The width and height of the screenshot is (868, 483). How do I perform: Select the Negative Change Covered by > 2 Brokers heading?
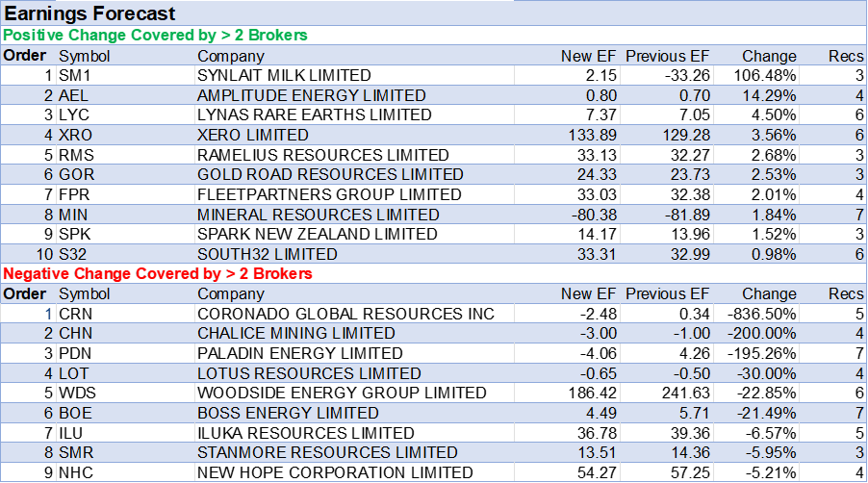pos(158,274)
